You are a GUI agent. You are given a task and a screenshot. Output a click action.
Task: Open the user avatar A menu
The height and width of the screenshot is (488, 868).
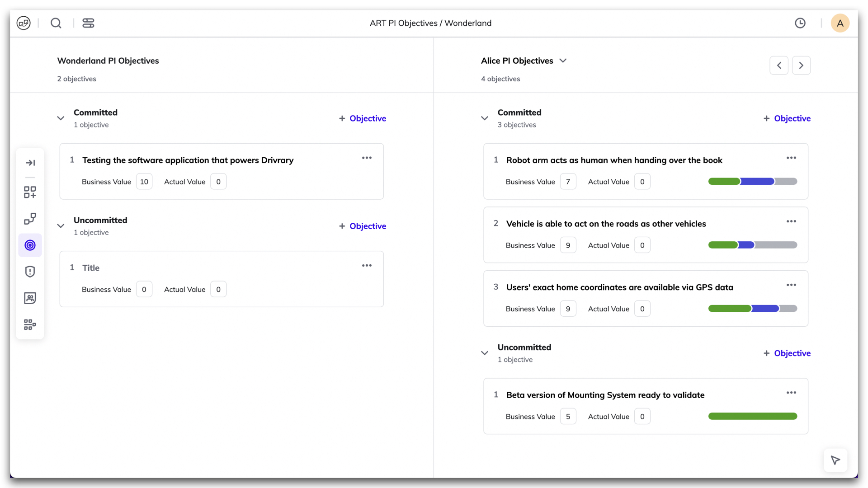[x=840, y=23]
